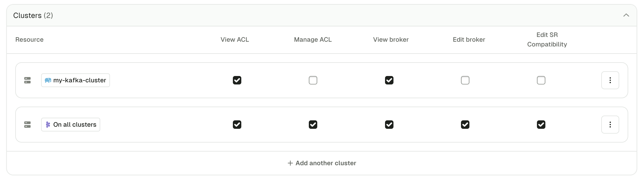Enable Edit broker for my-kafka-cluster

click(465, 80)
